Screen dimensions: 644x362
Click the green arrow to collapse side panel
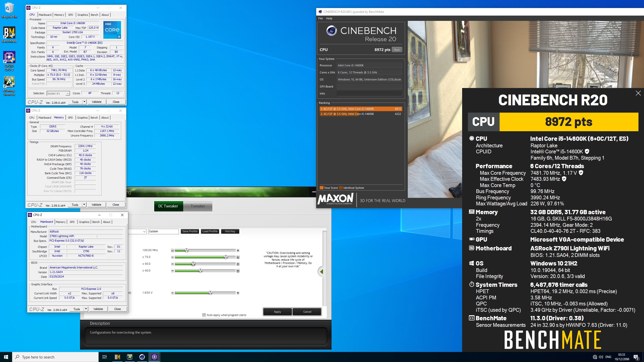(x=321, y=271)
